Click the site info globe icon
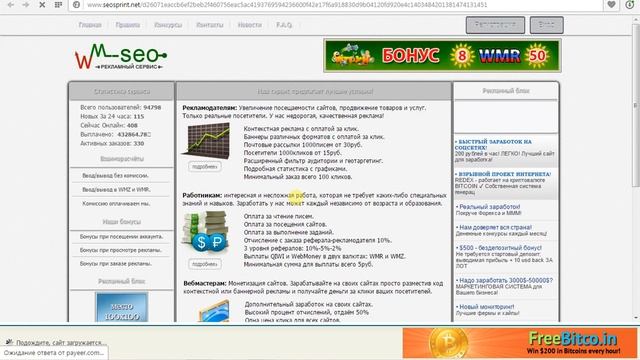640x360 pixels. (x=76, y=5)
